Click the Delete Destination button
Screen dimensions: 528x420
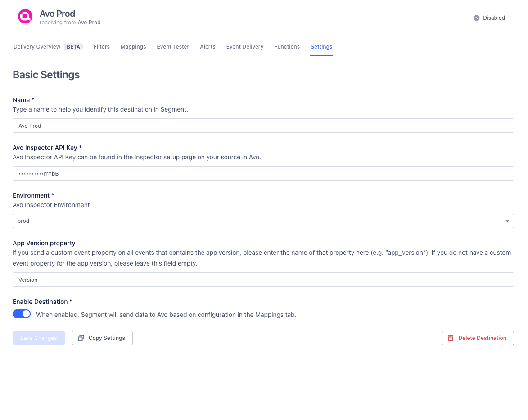[478, 338]
